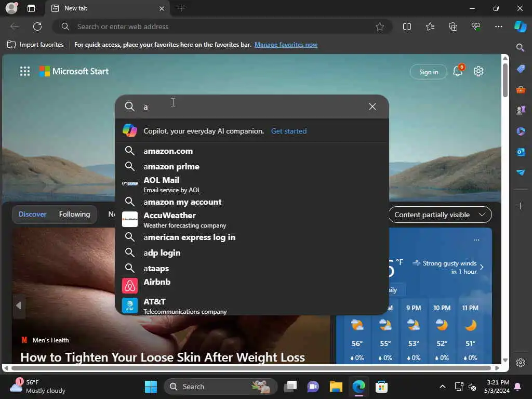
Task: Close the New tab tab
Action: coord(162,8)
